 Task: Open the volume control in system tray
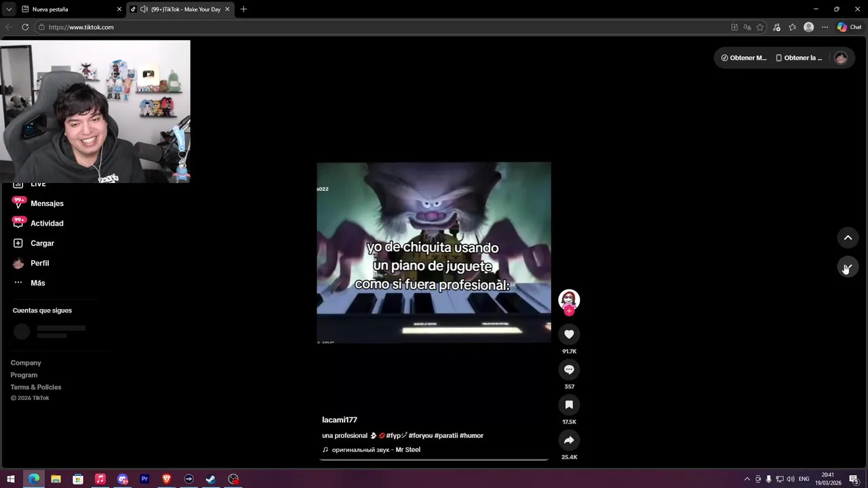[791, 479]
